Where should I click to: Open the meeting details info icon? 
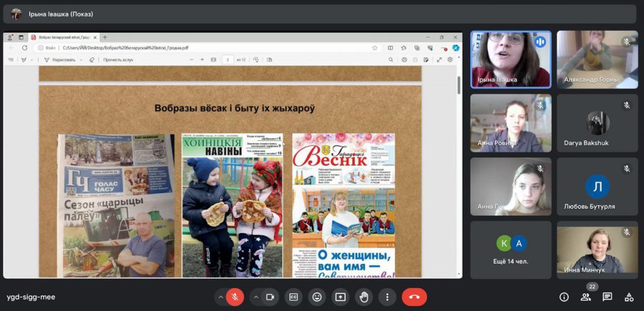pos(564,297)
